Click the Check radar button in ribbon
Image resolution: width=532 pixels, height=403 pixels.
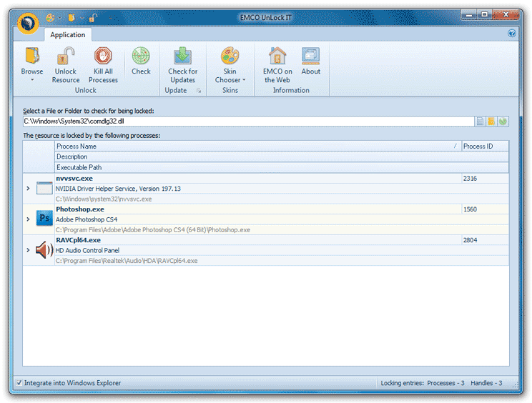[141, 61]
